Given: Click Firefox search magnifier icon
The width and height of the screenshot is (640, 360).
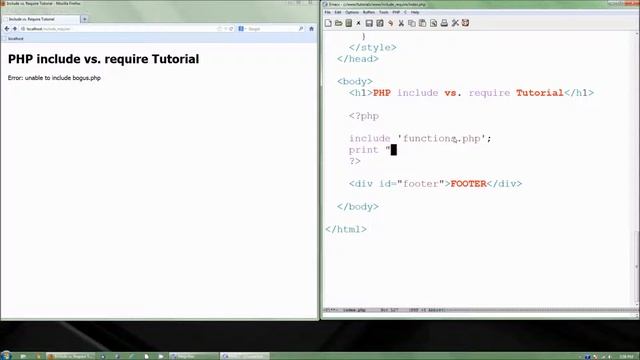Looking at the screenshot, I should 301,29.
